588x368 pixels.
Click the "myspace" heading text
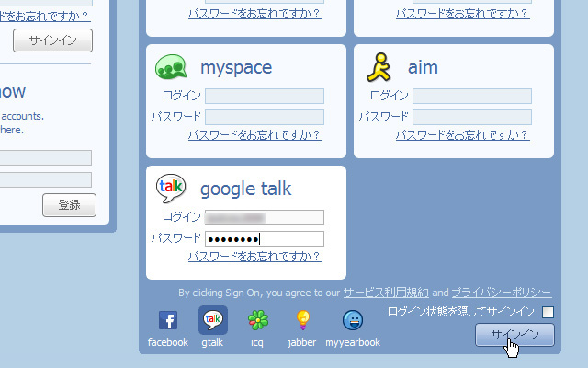pyautogui.click(x=236, y=68)
